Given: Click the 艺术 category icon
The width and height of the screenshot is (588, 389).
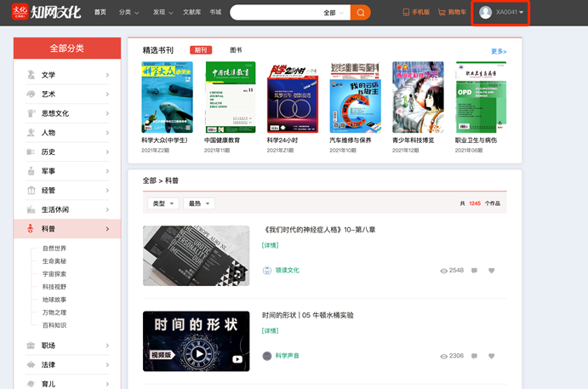Looking at the screenshot, I should click(31, 94).
